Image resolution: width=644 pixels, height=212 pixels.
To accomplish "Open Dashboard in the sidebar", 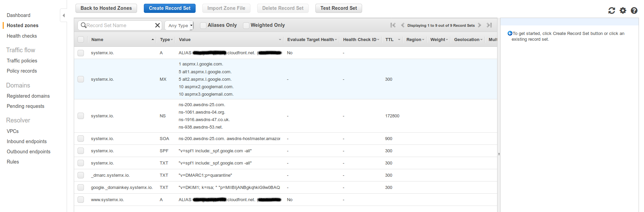I will (19, 15).
